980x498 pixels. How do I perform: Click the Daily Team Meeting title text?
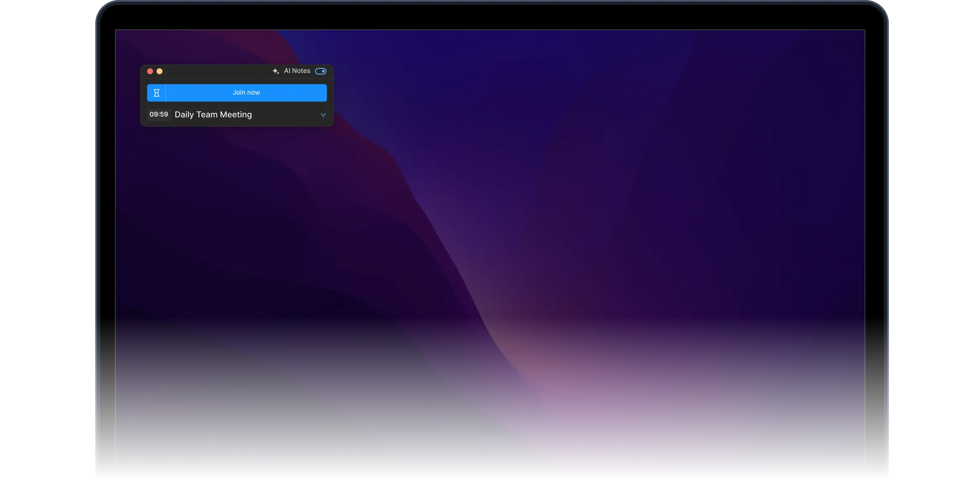click(x=213, y=114)
